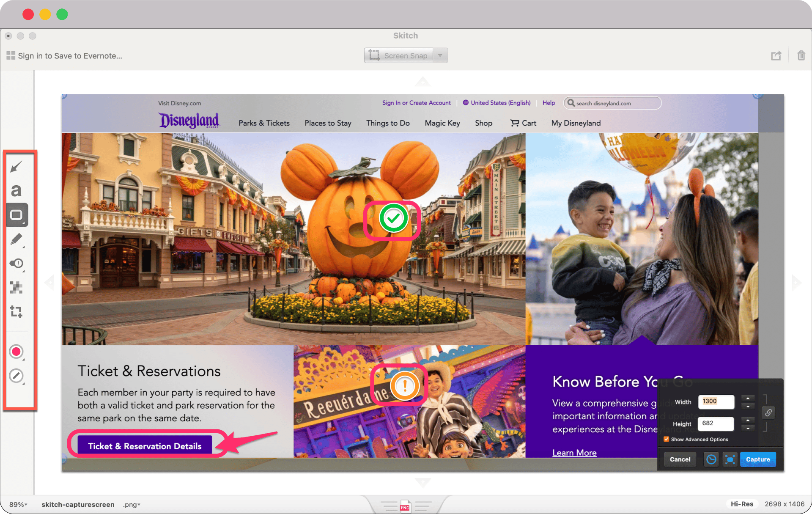Select the Text tool

click(16, 191)
